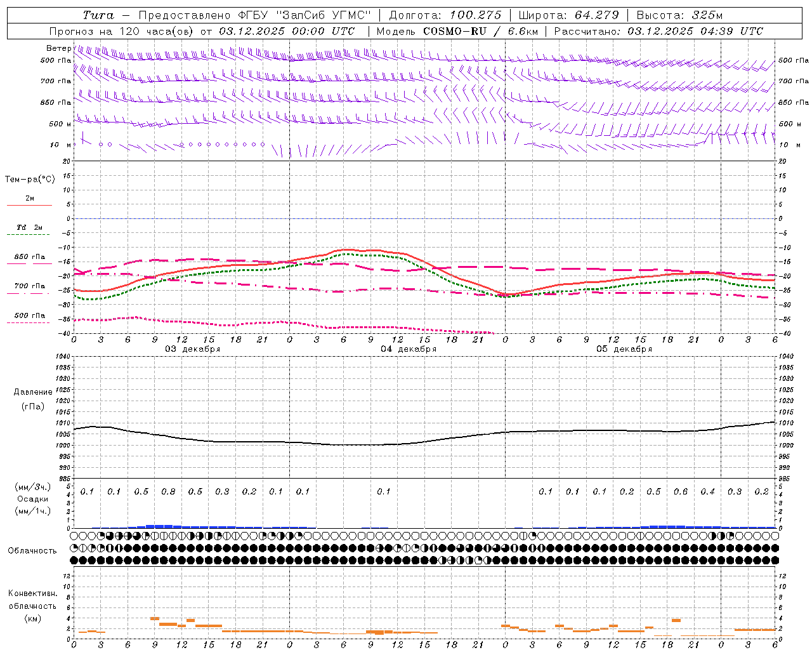This screenshot has width=812, height=650.
Task: Click the "(км)" unit under convective cloudiness
Action: (x=34, y=618)
